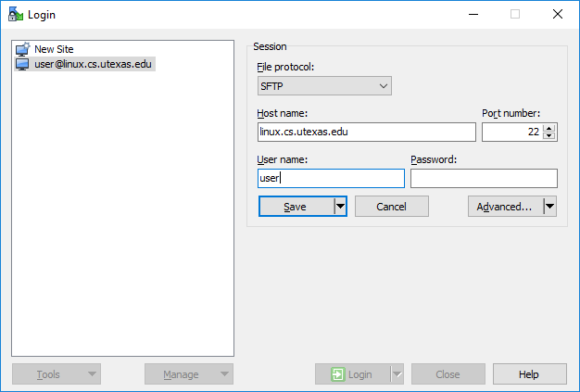Increase the port number with up arrow

548,128
